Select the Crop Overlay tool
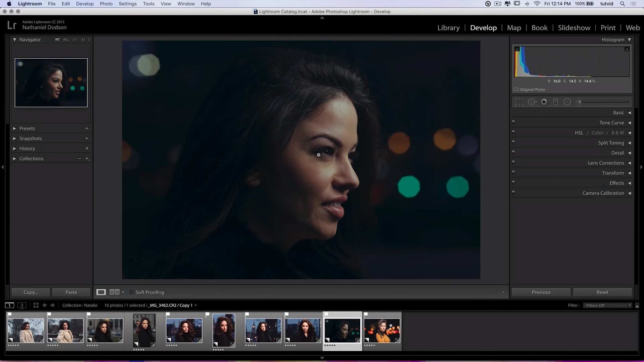This screenshot has height=362, width=644. click(x=519, y=102)
